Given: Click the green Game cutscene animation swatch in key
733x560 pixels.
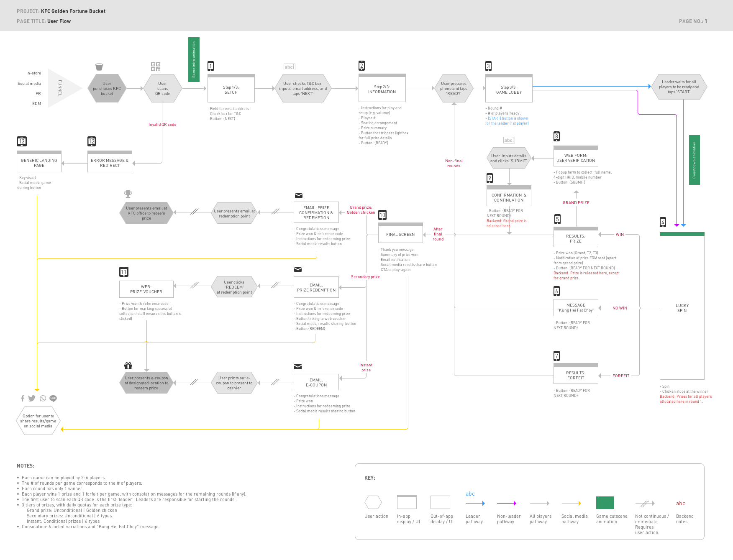Looking at the screenshot, I should pos(605,503).
